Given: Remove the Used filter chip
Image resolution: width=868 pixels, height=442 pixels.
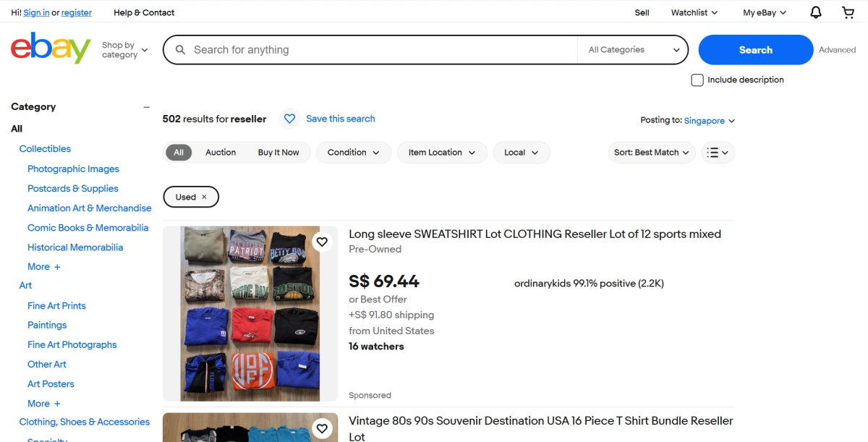Looking at the screenshot, I should pyautogui.click(x=204, y=197).
